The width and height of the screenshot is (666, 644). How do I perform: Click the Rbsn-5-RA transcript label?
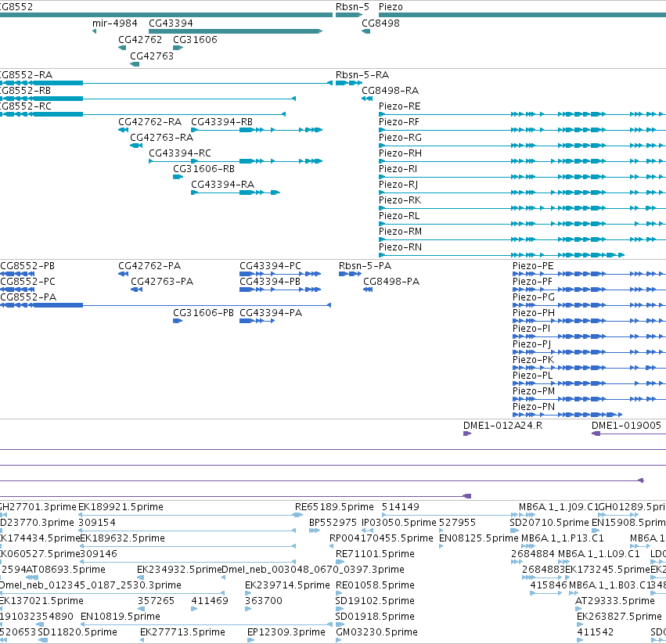pyautogui.click(x=362, y=75)
